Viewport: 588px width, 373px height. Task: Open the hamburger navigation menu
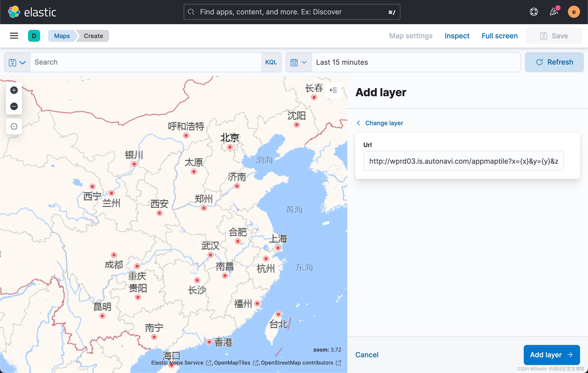[x=14, y=36]
